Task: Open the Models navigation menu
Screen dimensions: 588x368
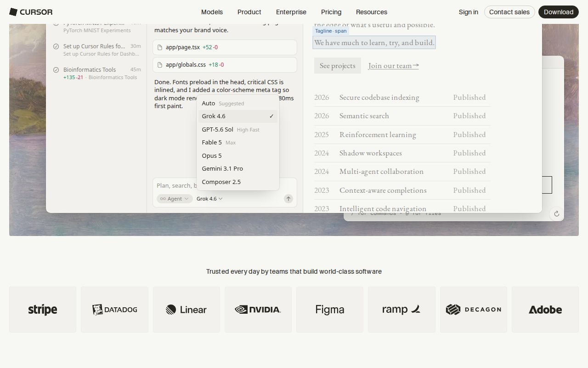Action: 212,12
